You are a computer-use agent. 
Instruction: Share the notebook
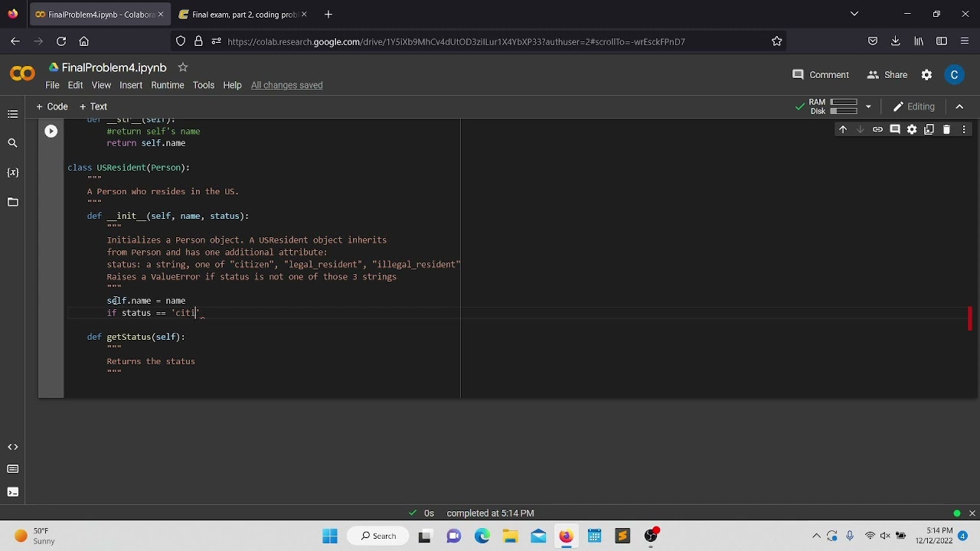(x=887, y=75)
